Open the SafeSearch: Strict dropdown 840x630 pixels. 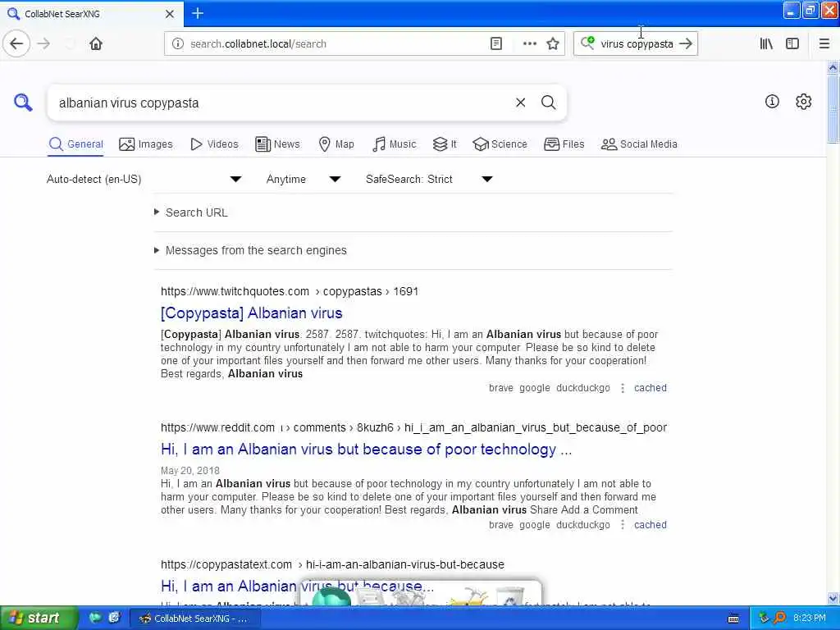point(430,180)
